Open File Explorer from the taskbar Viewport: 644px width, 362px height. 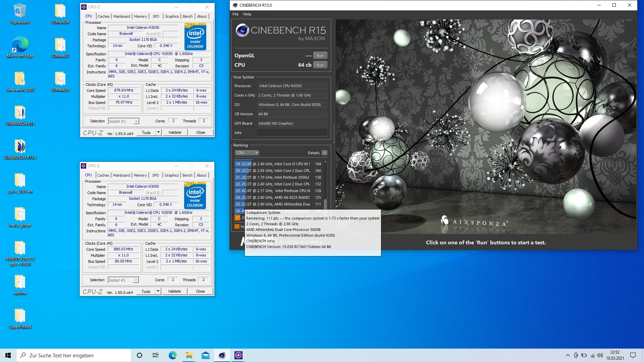[189, 355]
